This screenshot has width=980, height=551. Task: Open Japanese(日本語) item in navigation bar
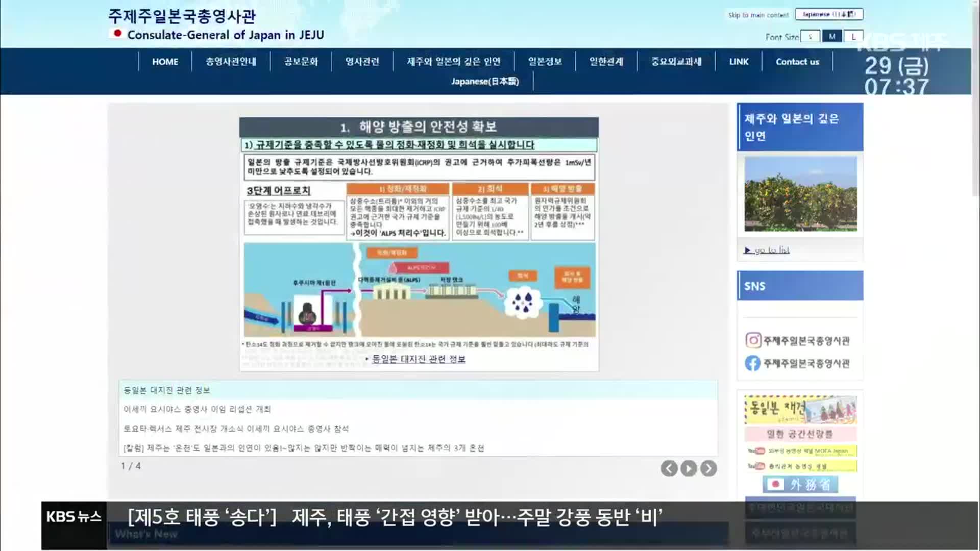coord(485,81)
